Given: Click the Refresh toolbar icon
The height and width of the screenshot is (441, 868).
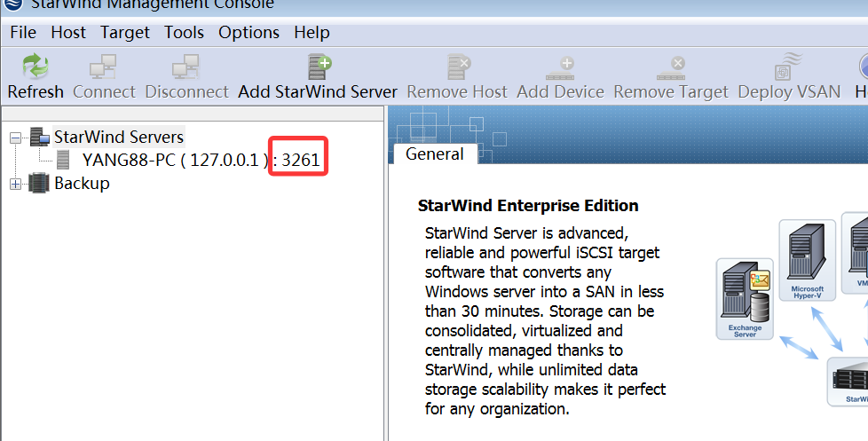Looking at the screenshot, I should pos(36,67).
